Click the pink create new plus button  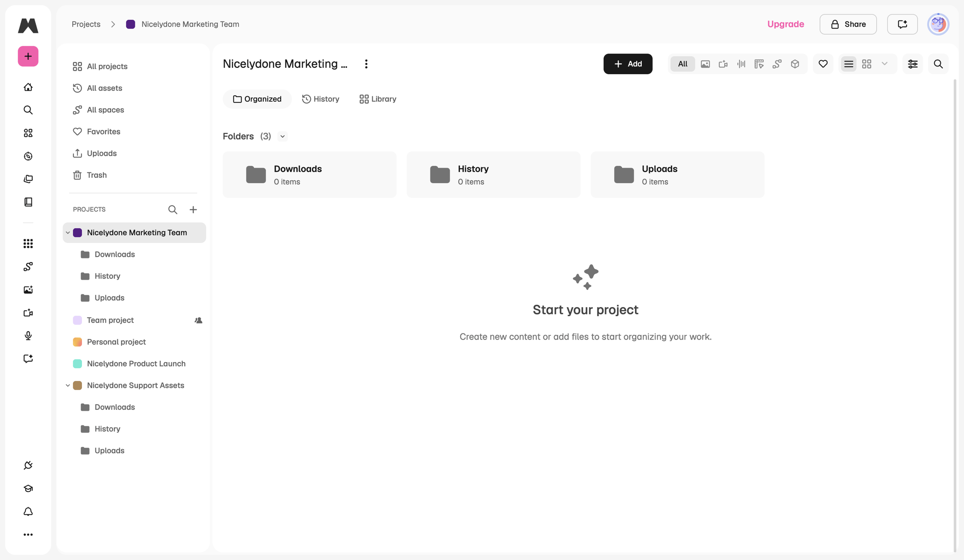tap(28, 56)
